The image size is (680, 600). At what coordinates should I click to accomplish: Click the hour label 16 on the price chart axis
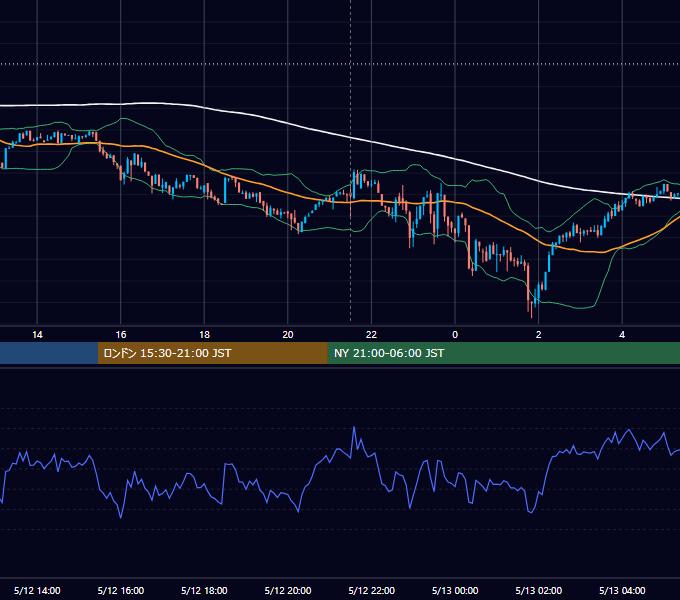[x=121, y=335]
